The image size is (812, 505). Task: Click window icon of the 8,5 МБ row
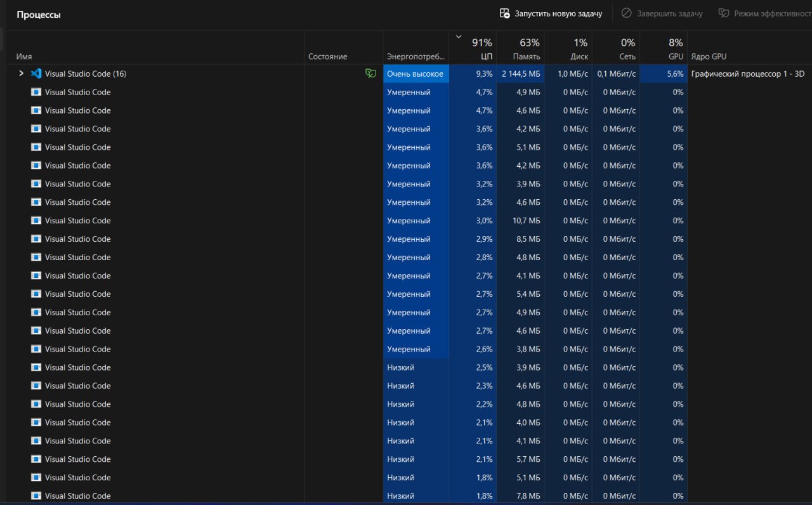coord(36,239)
